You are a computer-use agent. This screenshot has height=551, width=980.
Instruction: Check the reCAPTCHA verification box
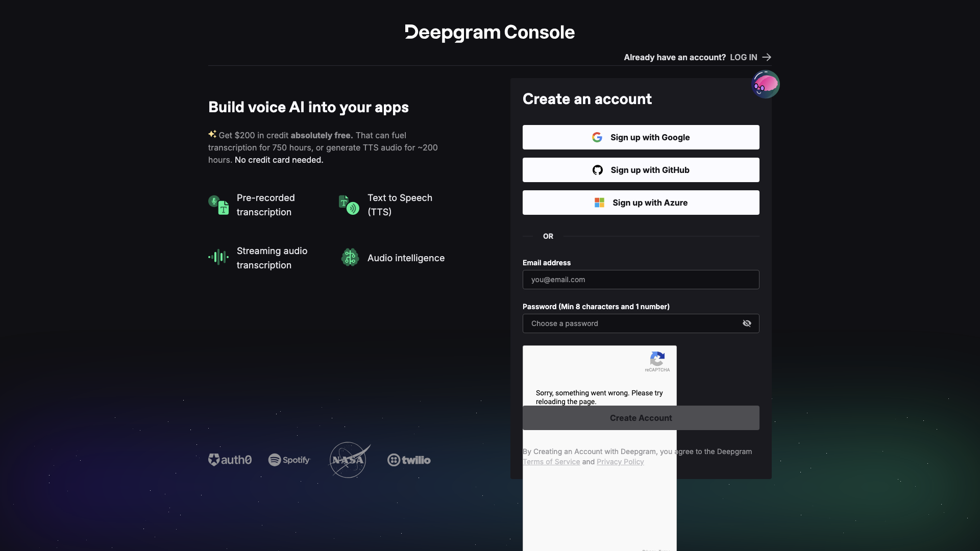(543, 363)
